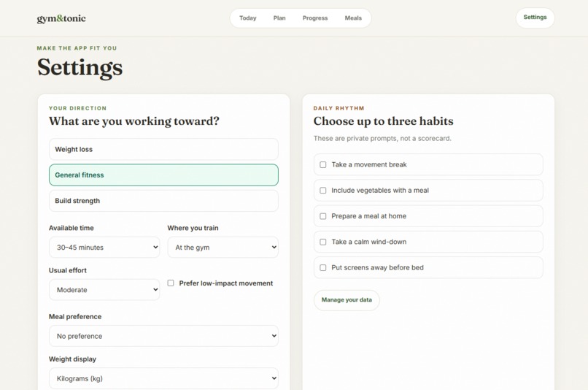Open the Today tab

click(x=248, y=18)
